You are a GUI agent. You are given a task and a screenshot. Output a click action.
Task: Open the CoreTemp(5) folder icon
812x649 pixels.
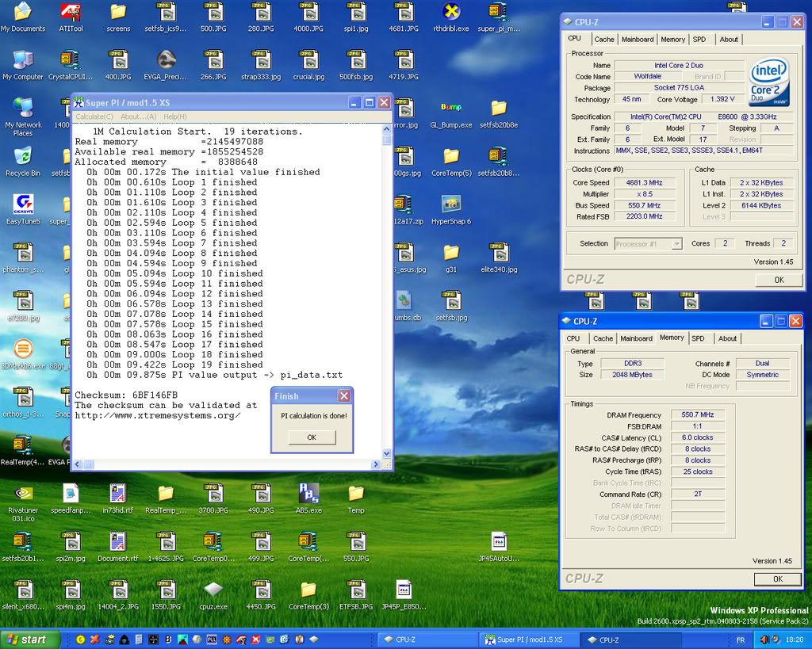451,157
